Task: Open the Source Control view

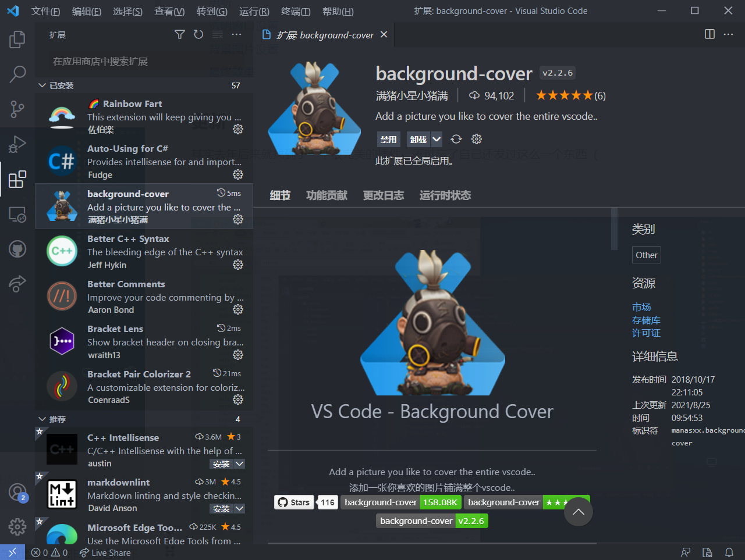Action: 17,109
